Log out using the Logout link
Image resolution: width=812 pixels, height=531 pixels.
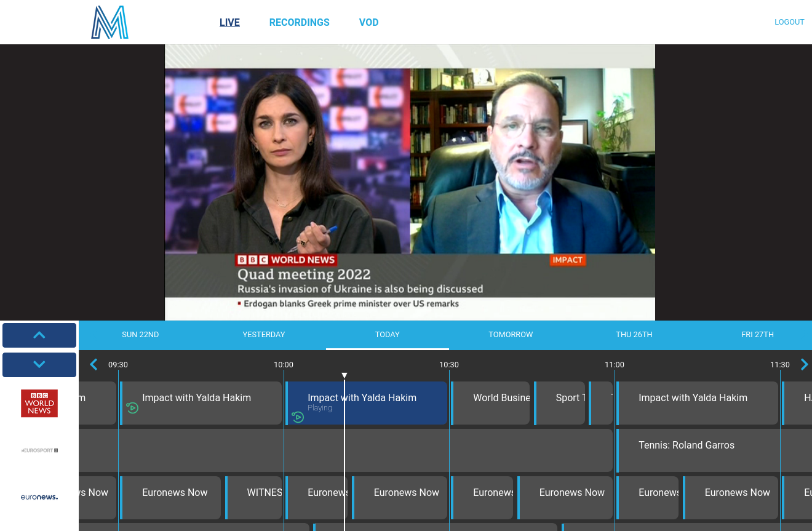point(789,22)
